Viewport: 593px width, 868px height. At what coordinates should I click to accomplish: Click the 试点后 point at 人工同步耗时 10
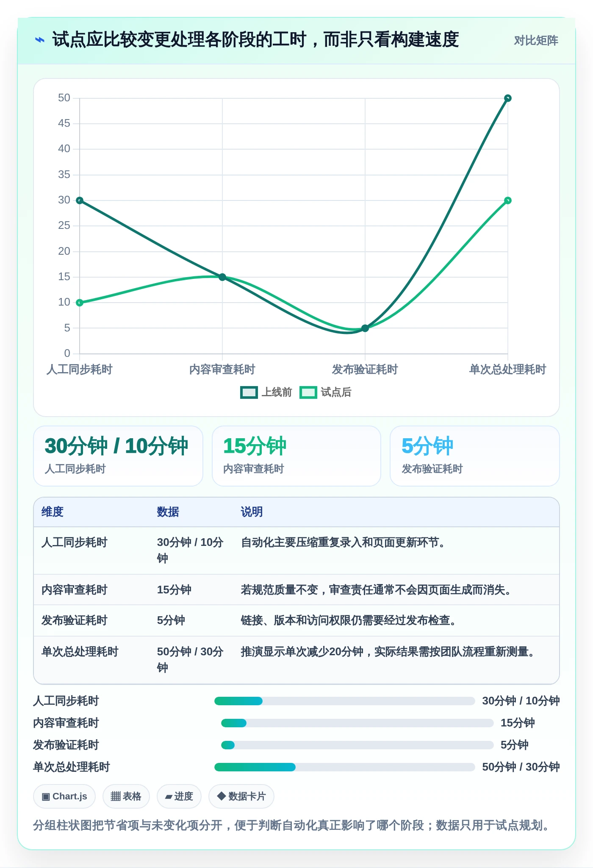pos(80,303)
